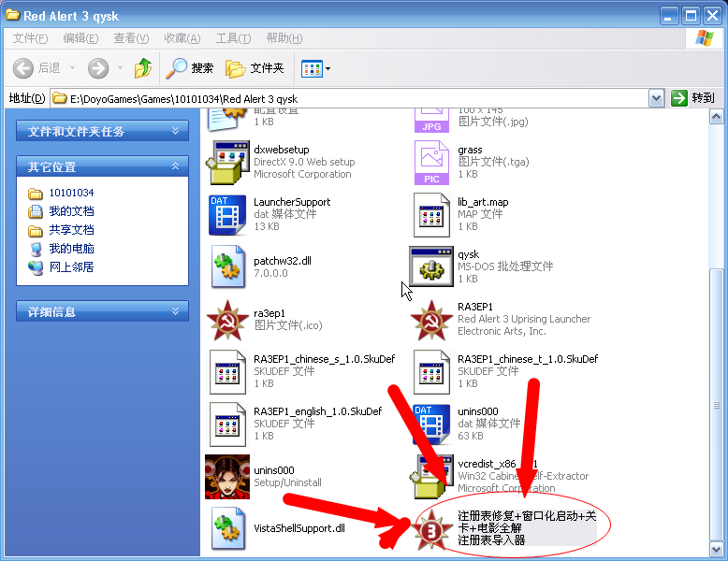Click the Forward arrow toolbar button
This screenshot has width=728, height=561.
98,68
